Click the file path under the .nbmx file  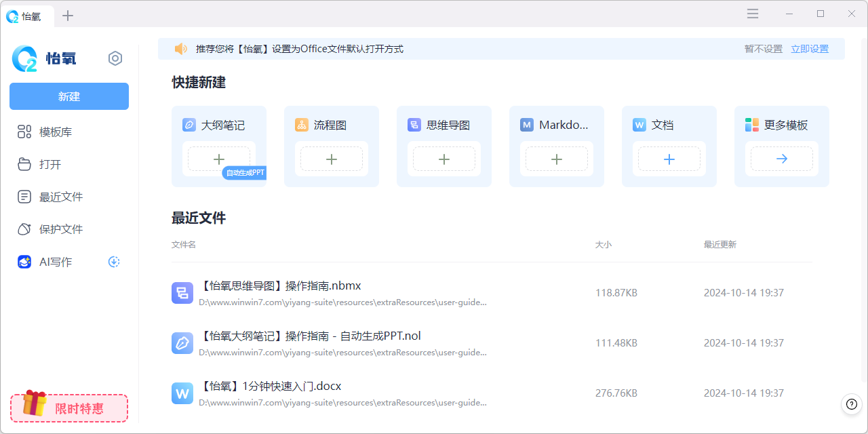(x=342, y=302)
